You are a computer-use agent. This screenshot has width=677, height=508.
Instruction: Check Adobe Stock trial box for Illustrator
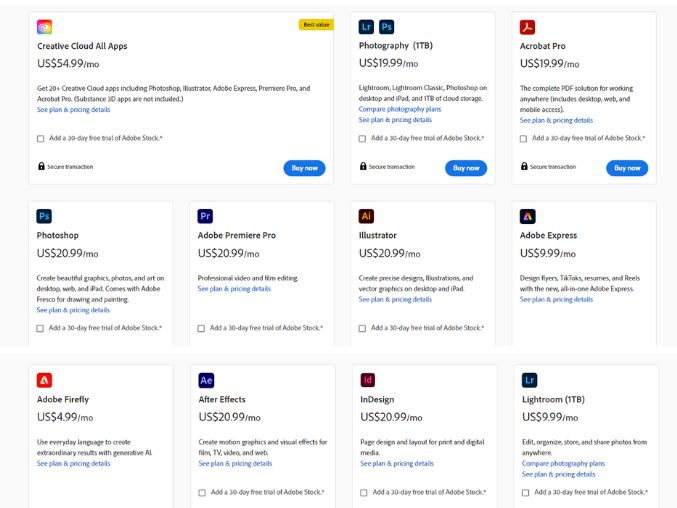(x=362, y=328)
